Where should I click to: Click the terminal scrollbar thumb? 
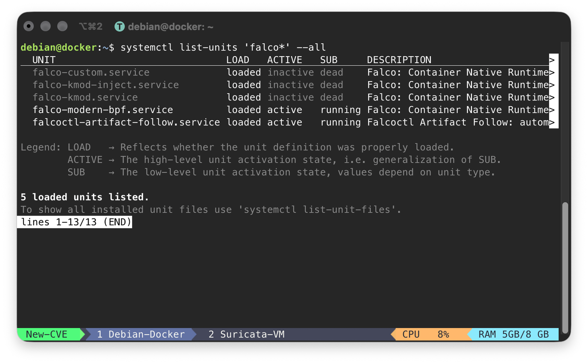tap(565, 267)
